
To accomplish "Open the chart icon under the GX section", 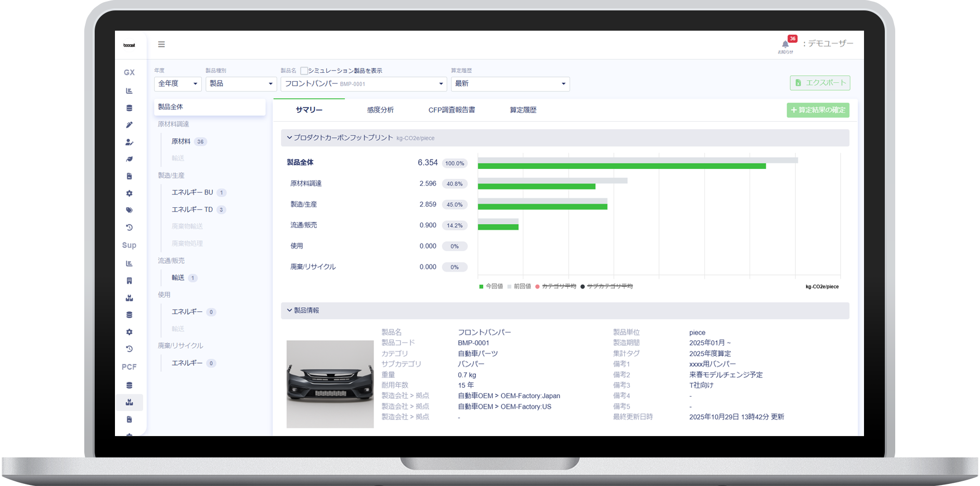I will [129, 91].
